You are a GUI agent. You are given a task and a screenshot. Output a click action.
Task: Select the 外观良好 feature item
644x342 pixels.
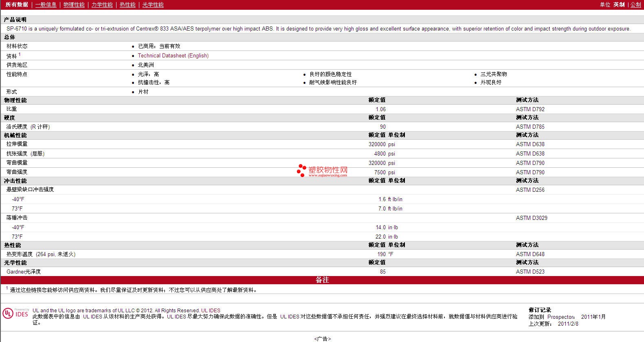pyautogui.click(x=491, y=83)
